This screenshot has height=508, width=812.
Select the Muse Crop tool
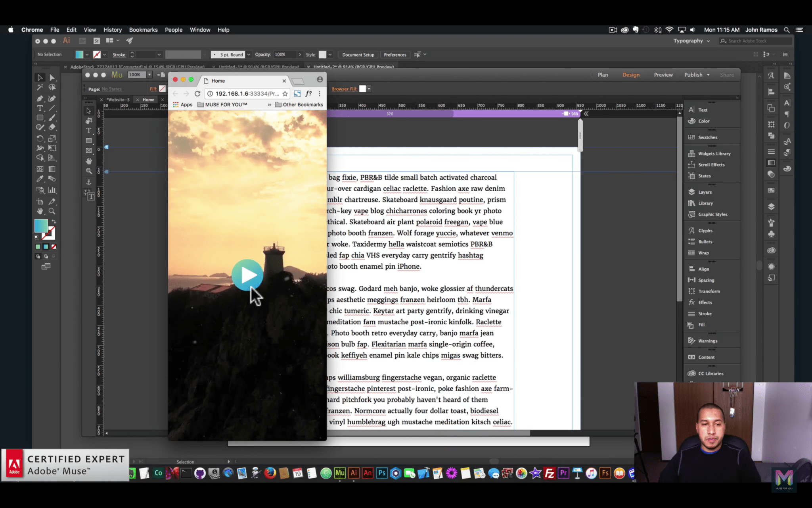tap(89, 121)
